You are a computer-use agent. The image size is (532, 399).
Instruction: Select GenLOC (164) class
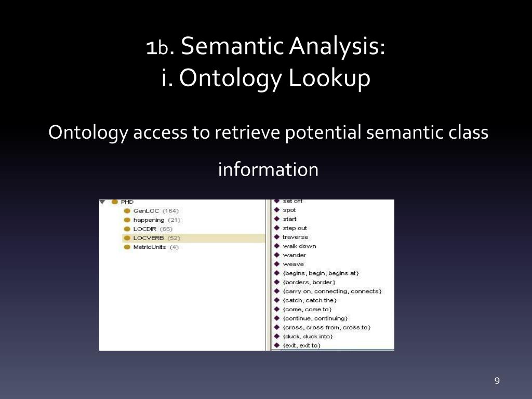coord(156,211)
